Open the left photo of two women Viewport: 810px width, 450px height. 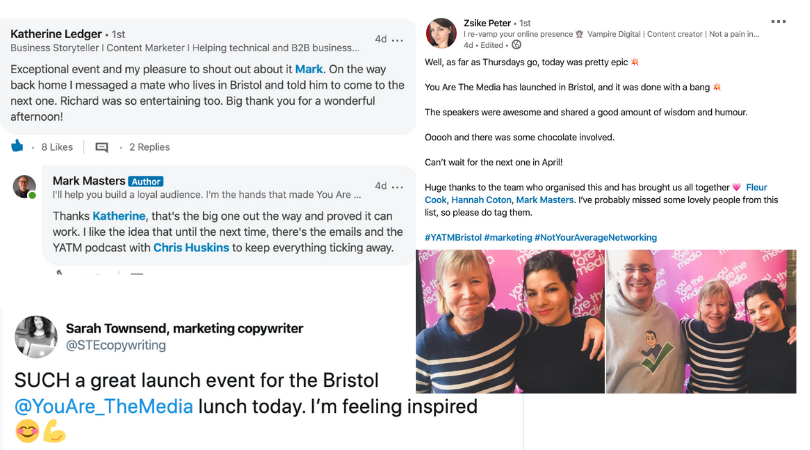(510, 321)
